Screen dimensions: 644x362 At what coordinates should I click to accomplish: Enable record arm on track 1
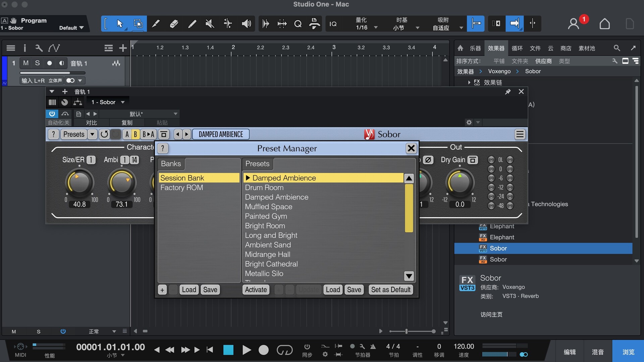coord(49,63)
